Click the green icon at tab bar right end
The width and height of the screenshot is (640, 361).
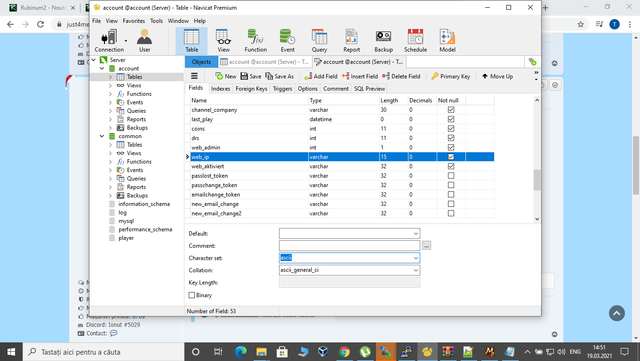tap(532, 62)
